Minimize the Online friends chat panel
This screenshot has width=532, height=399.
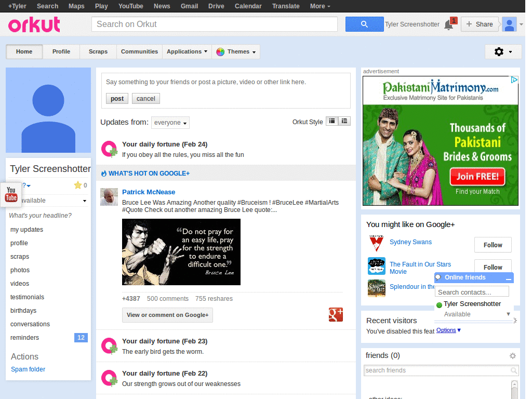[508, 278]
